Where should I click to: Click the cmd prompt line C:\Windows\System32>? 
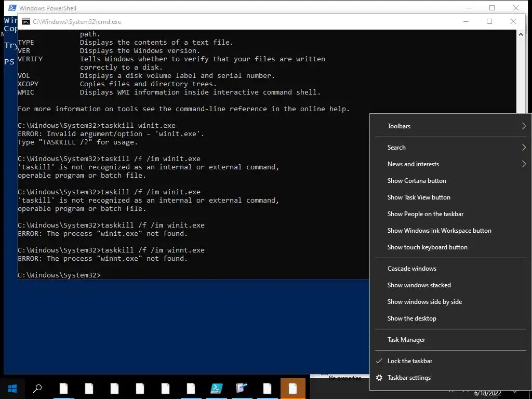[59, 275]
